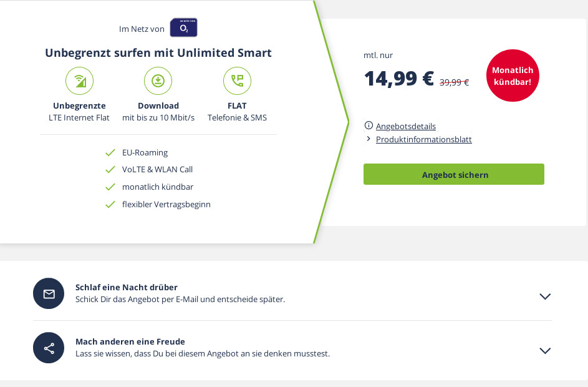Viewport: 588px width, 387px height.
Task: Open the Produktinformationsblatt link
Action: pyautogui.click(x=423, y=139)
